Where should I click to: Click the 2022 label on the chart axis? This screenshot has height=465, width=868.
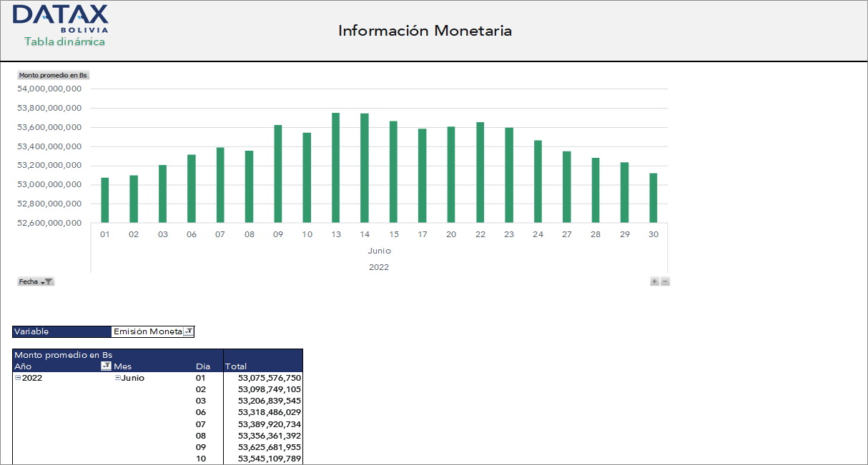[x=379, y=266]
